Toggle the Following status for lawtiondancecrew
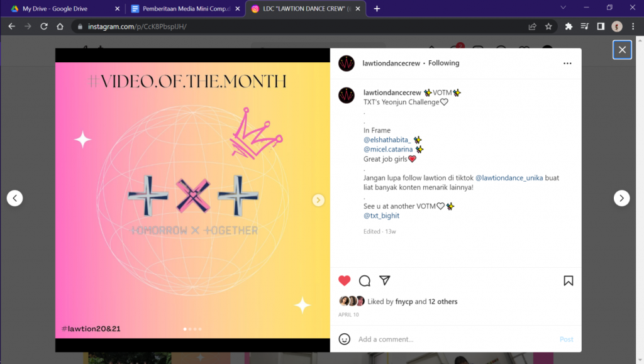 point(443,63)
